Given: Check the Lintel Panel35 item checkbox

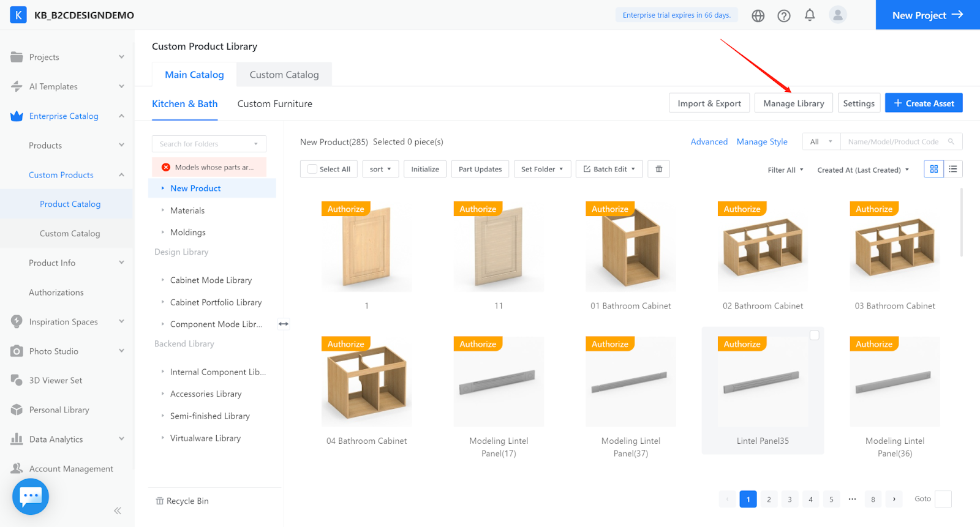Looking at the screenshot, I should 814,335.
